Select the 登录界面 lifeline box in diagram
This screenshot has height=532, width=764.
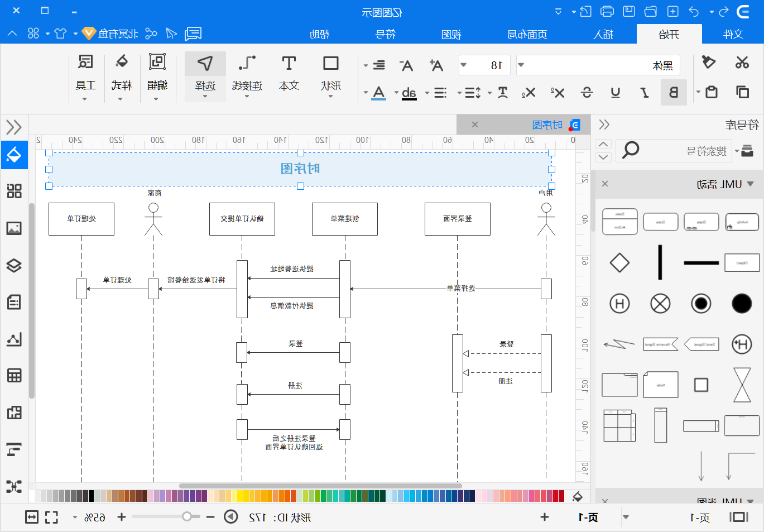click(x=458, y=219)
